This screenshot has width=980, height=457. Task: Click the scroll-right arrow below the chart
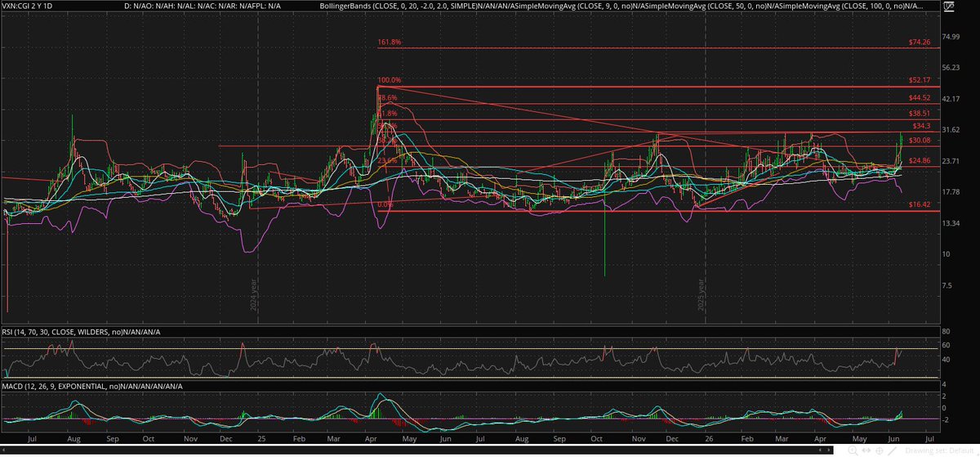[829, 450]
